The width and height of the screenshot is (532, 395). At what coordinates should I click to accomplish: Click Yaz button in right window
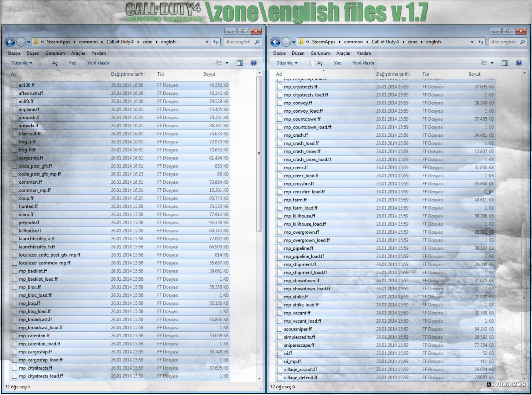[337, 63]
